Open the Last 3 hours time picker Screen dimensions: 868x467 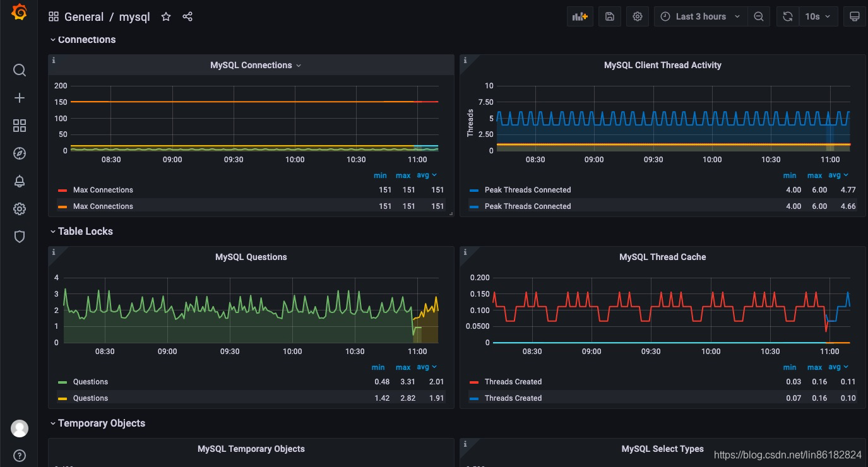click(701, 16)
